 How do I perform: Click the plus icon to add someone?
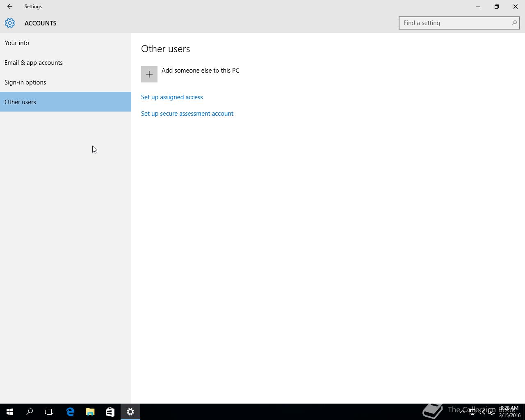pyautogui.click(x=149, y=74)
